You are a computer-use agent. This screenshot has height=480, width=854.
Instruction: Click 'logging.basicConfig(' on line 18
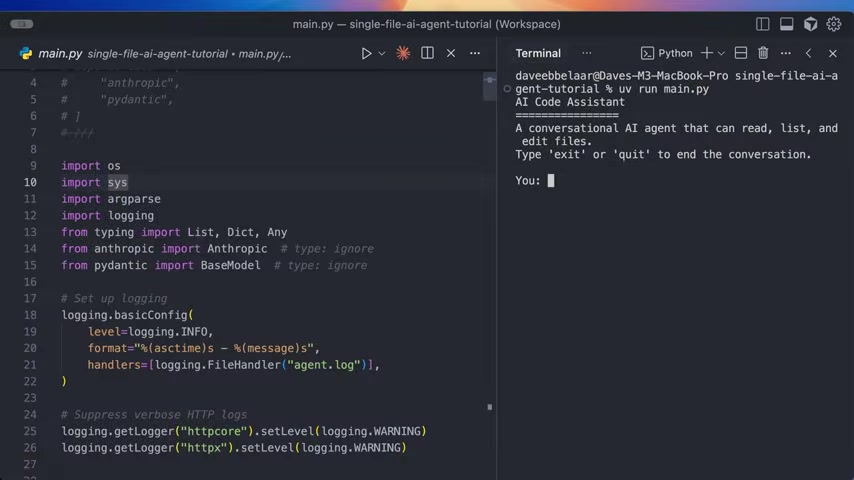(127, 315)
